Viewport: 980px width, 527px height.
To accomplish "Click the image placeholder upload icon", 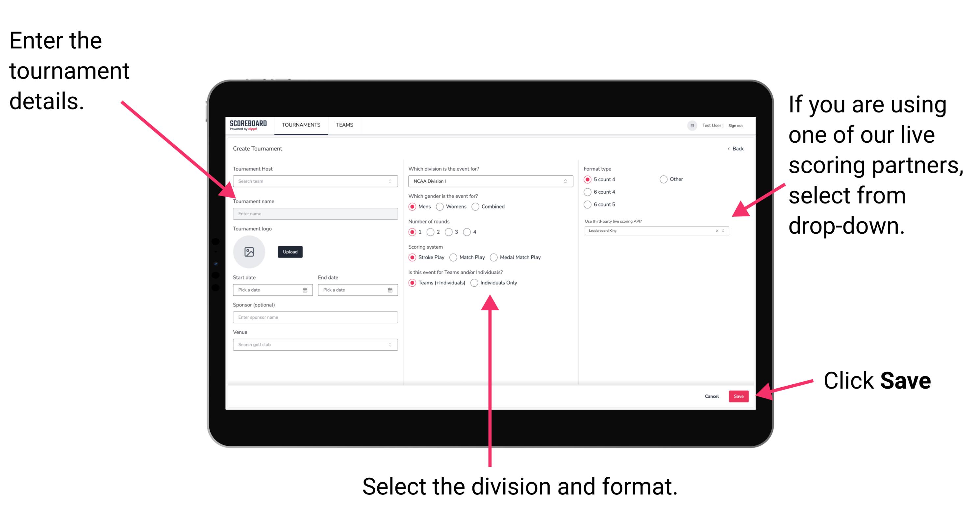I will [249, 251].
